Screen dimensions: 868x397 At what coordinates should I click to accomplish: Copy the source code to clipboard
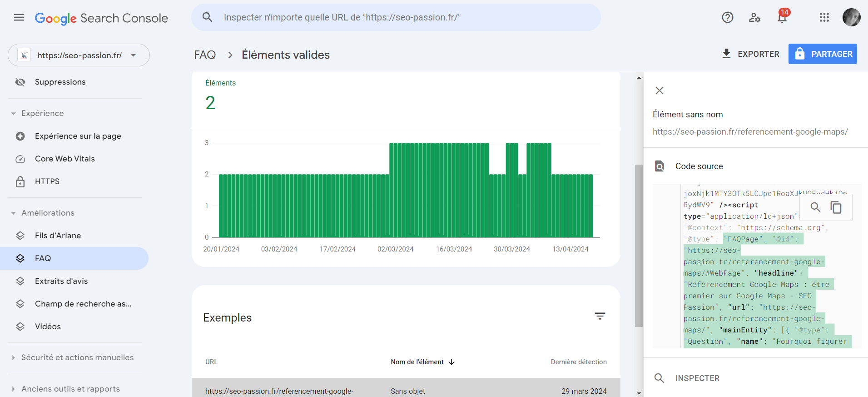point(836,207)
